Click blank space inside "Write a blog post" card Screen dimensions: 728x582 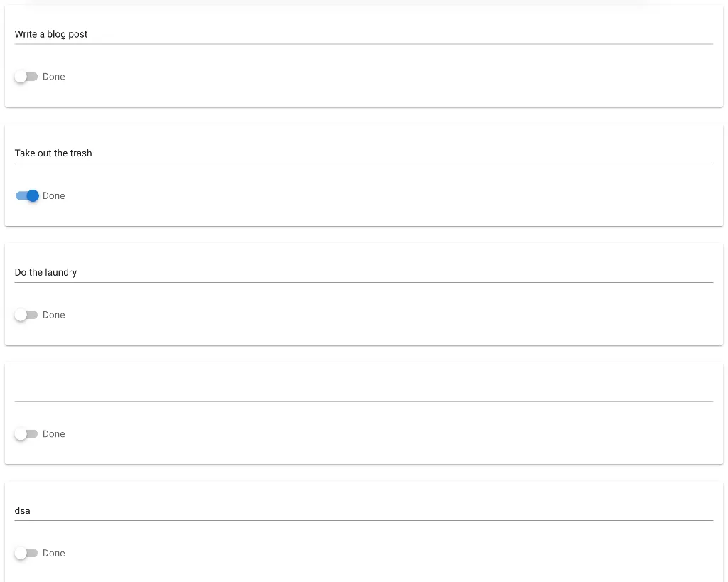click(x=427, y=82)
